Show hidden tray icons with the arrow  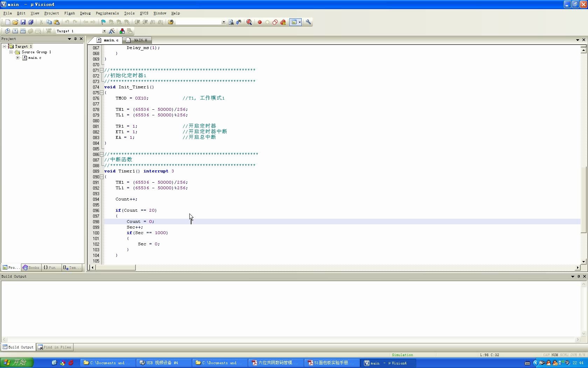click(535, 363)
